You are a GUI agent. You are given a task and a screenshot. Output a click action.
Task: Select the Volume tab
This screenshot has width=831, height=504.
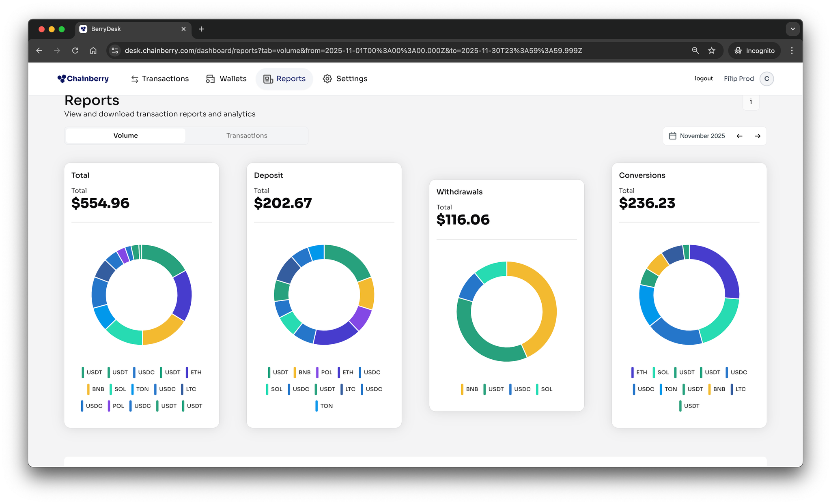tap(126, 135)
